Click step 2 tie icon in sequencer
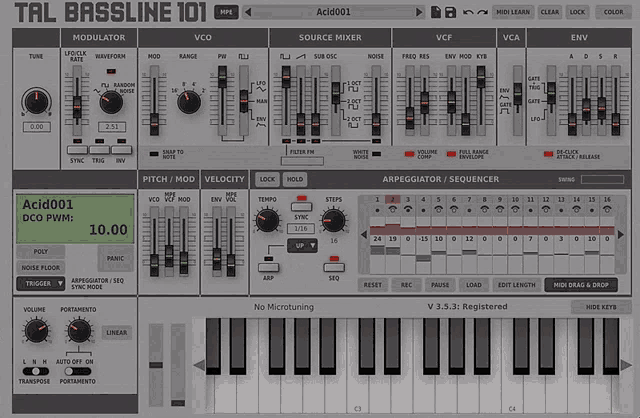Image resolution: width=640 pixels, height=418 pixels. 393,210
